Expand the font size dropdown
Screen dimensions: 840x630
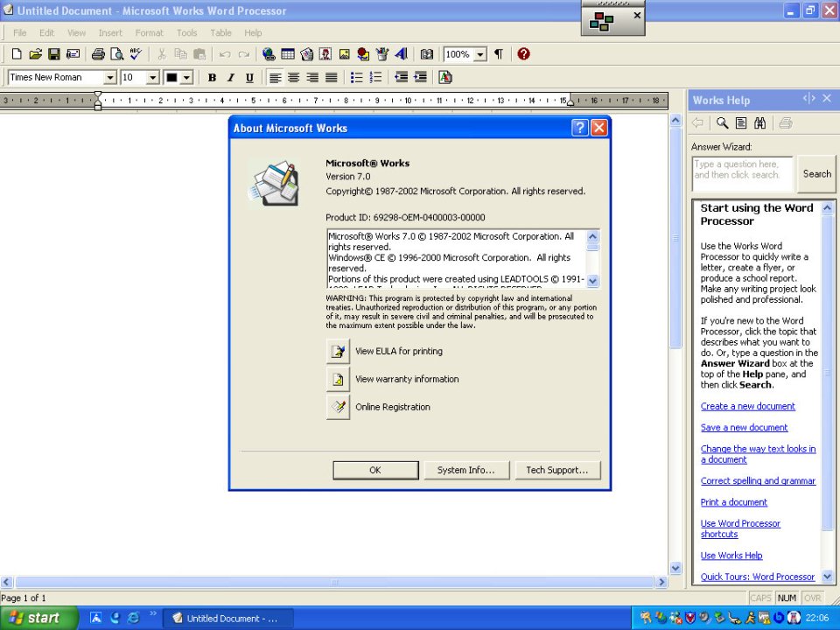[153, 78]
